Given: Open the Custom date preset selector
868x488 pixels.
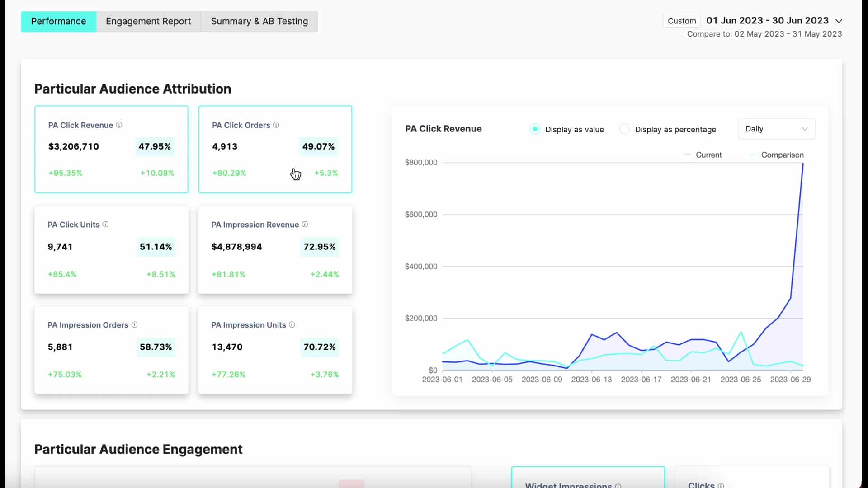Looking at the screenshot, I should pyautogui.click(x=681, y=21).
